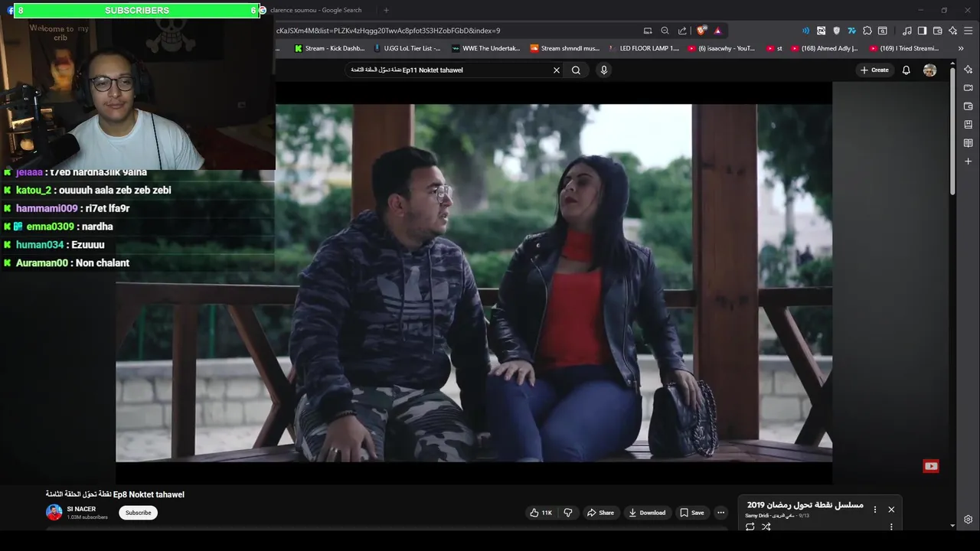The image size is (980, 551).
Task: Click the install/cast screen icon in address bar
Action: click(x=648, y=31)
